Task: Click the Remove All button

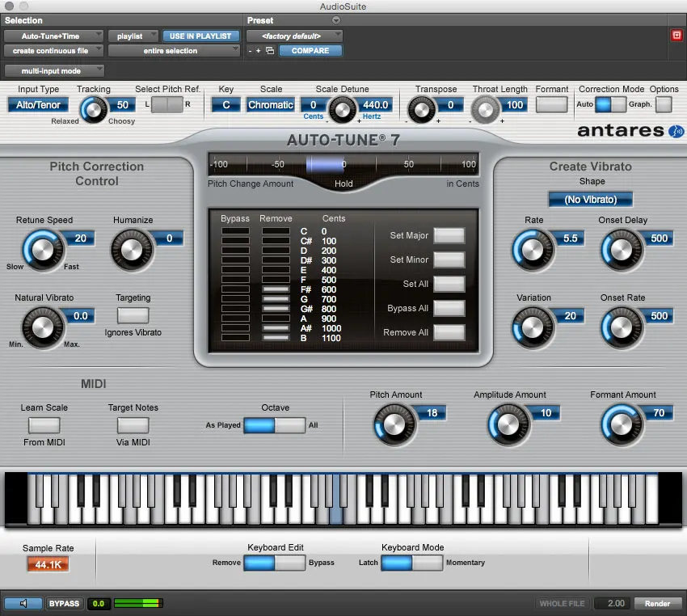Action: [x=449, y=332]
